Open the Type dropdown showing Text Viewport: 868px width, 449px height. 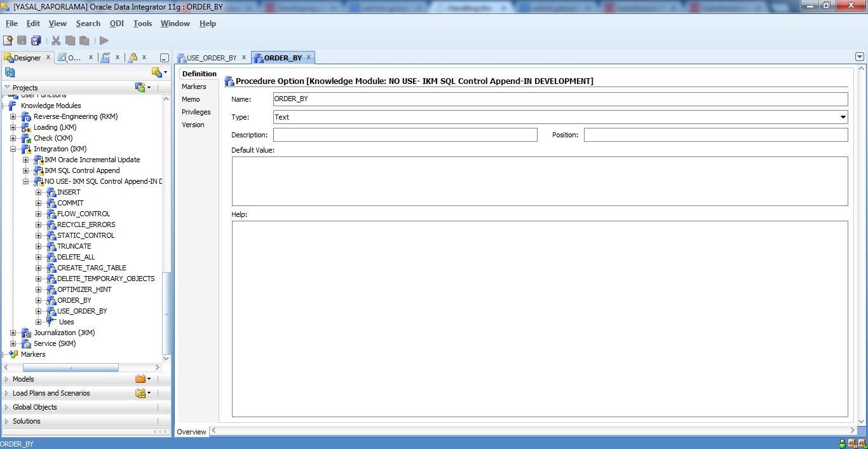click(843, 117)
